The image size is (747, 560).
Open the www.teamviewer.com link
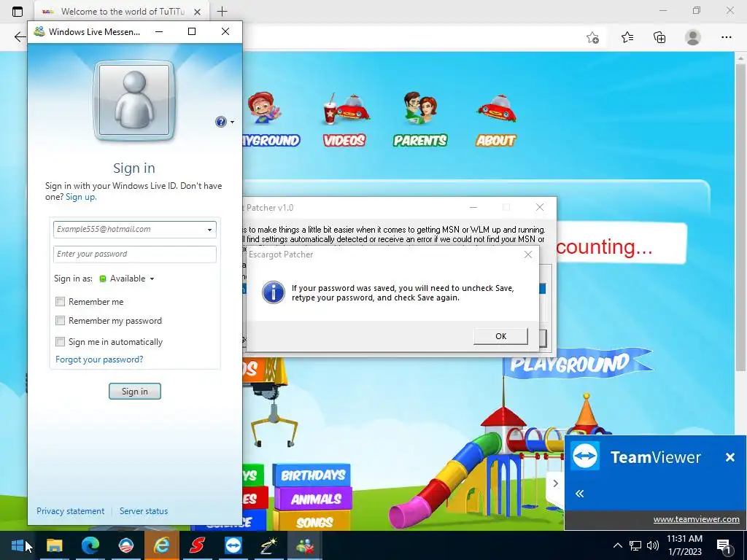click(696, 519)
